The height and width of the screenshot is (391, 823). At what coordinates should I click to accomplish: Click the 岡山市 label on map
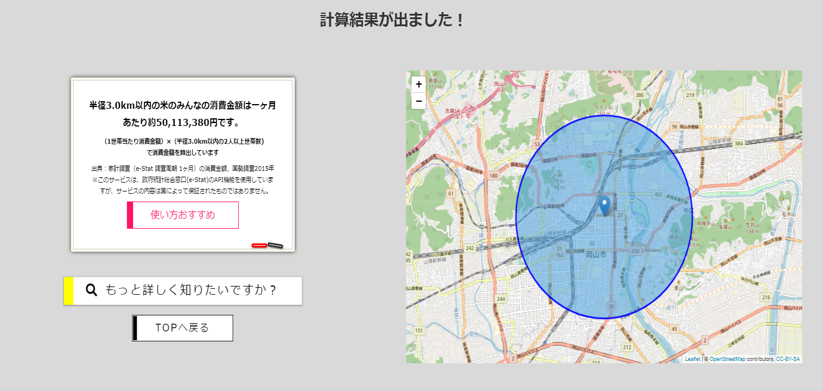click(x=595, y=254)
